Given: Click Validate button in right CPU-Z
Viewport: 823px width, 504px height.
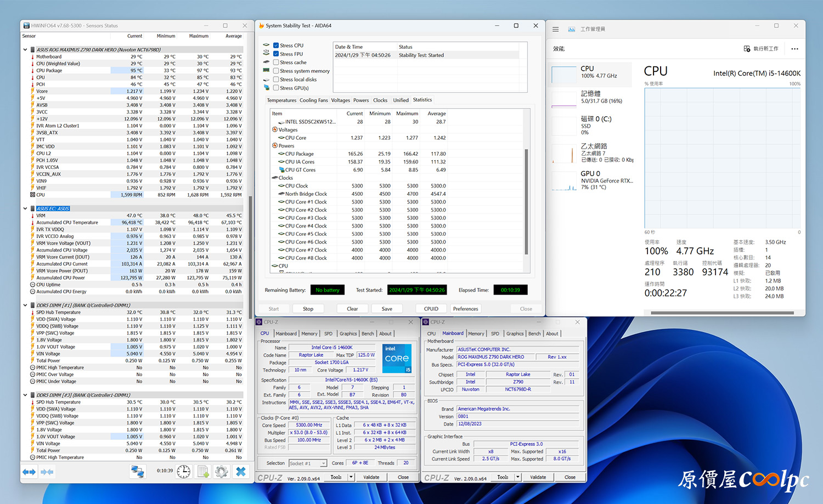Looking at the screenshot, I should (538, 477).
